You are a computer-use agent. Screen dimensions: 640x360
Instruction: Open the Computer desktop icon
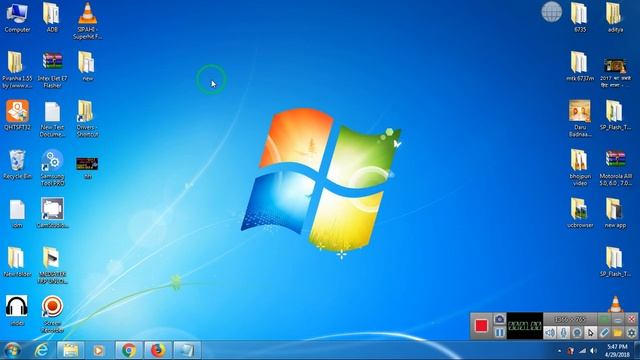(17, 18)
